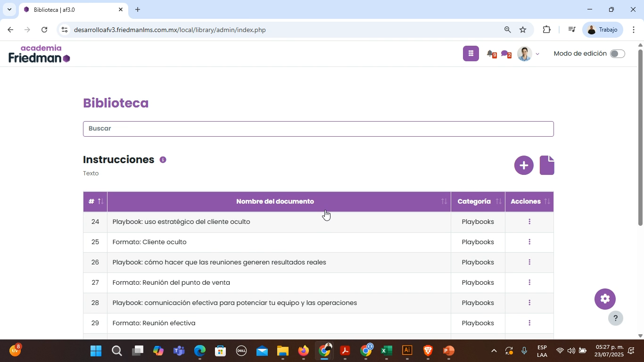Click the purple document file icon
This screenshot has width=644, height=362.
[x=547, y=165]
